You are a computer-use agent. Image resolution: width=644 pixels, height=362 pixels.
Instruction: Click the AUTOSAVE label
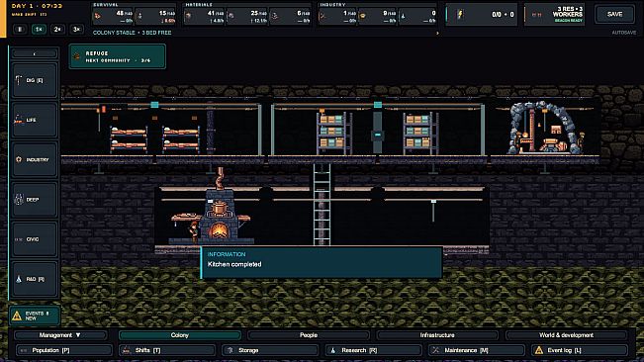point(623,33)
